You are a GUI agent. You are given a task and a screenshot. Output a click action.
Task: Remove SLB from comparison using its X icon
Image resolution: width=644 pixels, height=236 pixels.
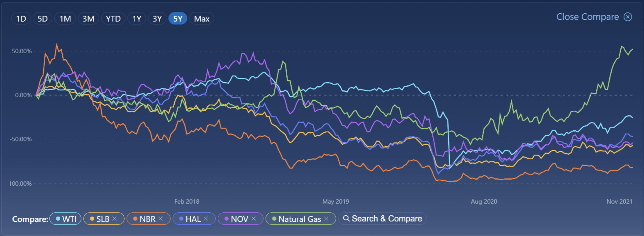pyautogui.click(x=115, y=219)
